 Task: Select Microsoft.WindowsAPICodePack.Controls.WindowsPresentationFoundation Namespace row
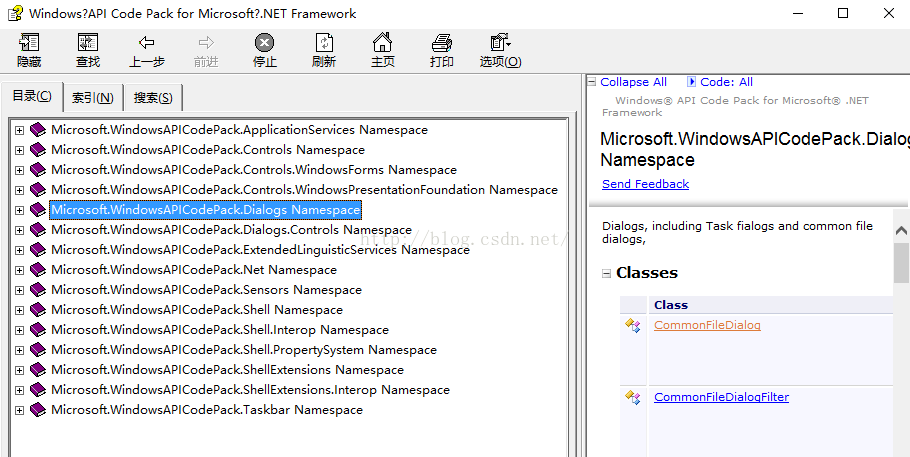coord(304,189)
